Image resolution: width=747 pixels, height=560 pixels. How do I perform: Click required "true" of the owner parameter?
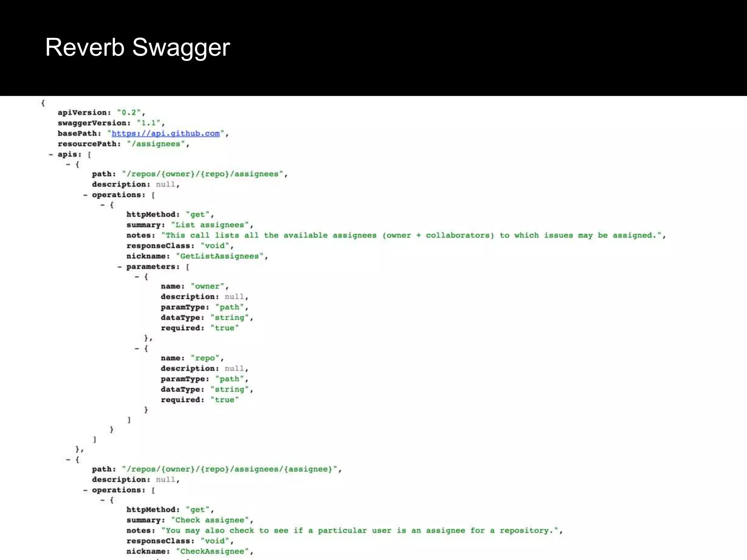tap(224, 328)
